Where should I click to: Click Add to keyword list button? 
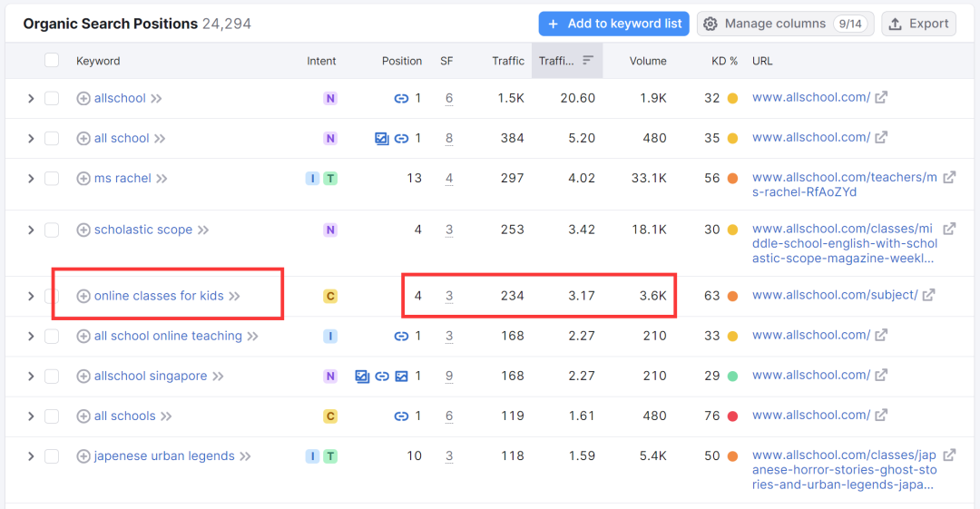point(613,24)
